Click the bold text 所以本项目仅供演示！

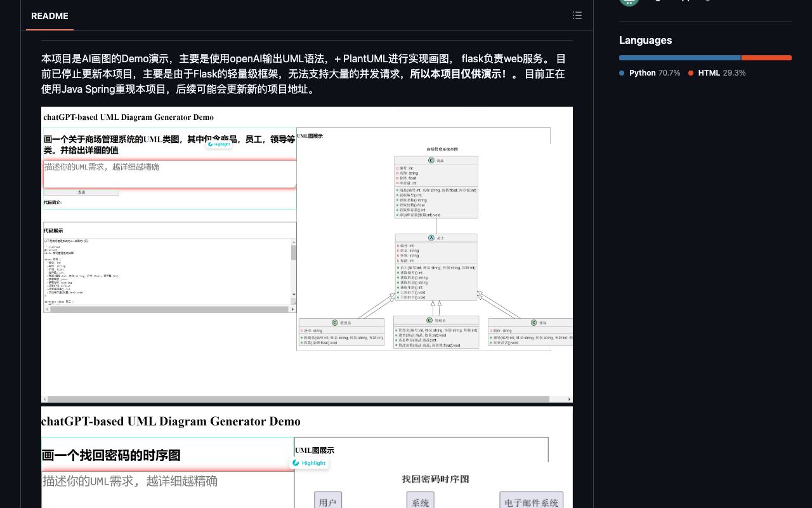pos(459,74)
